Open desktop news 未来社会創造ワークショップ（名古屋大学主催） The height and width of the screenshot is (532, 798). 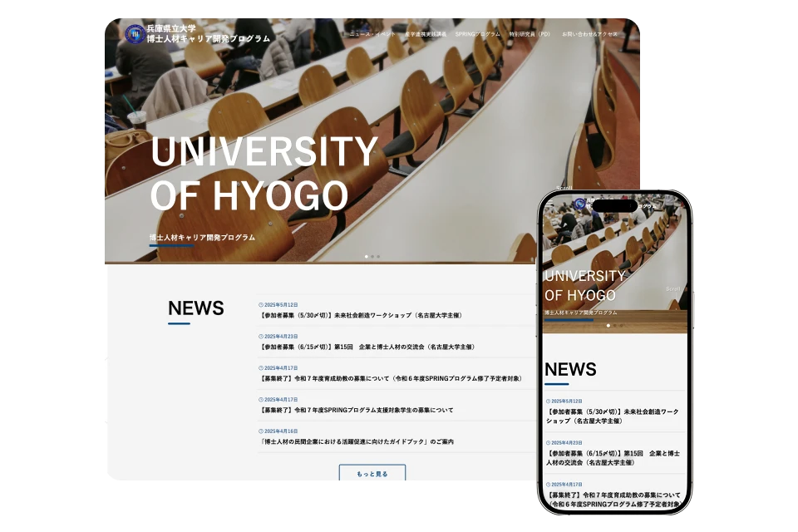tap(362, 315)
